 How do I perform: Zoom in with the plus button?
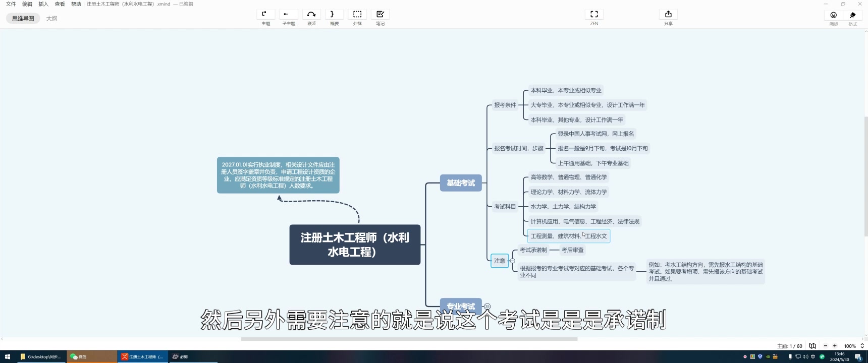pyautogui.click(x=835, y=346)
